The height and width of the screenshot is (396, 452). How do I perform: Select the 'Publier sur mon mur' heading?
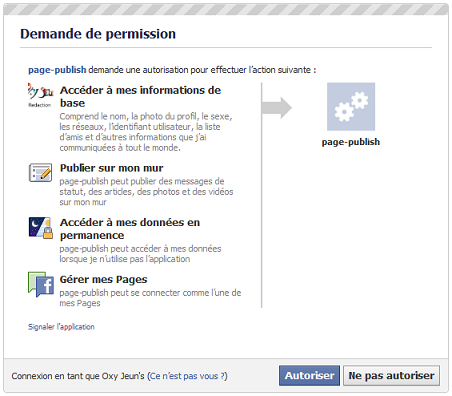tap(112, 168)
